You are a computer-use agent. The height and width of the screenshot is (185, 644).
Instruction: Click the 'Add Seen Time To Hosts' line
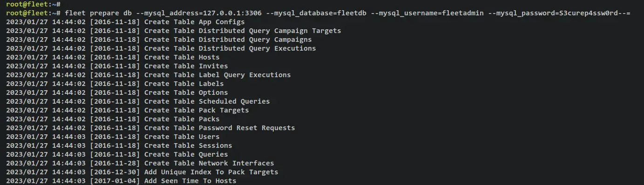coord(121,181)
